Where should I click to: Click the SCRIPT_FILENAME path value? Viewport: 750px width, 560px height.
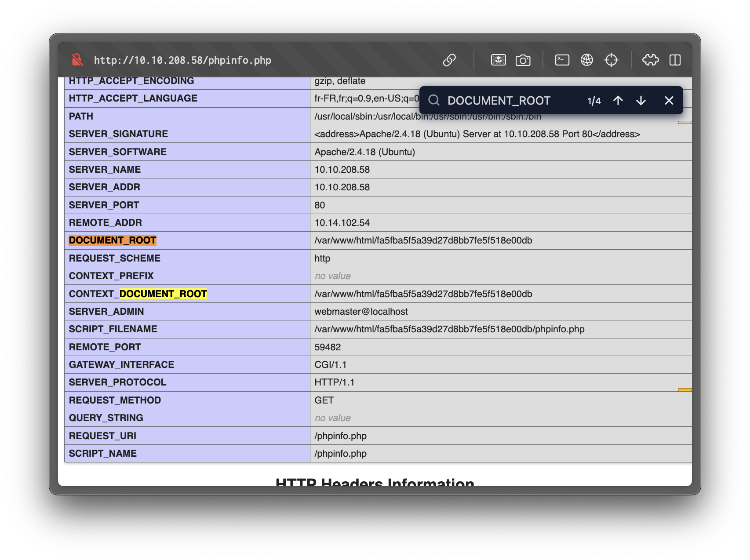click(449, 329)
